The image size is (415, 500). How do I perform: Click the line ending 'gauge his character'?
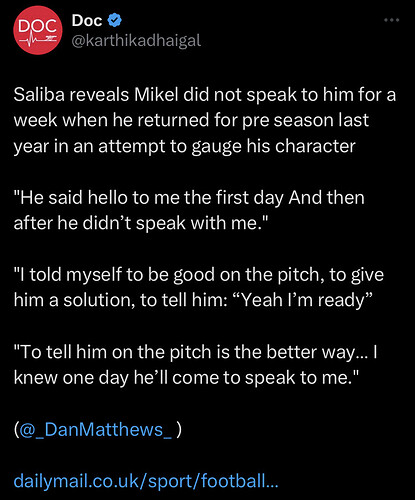185,146
